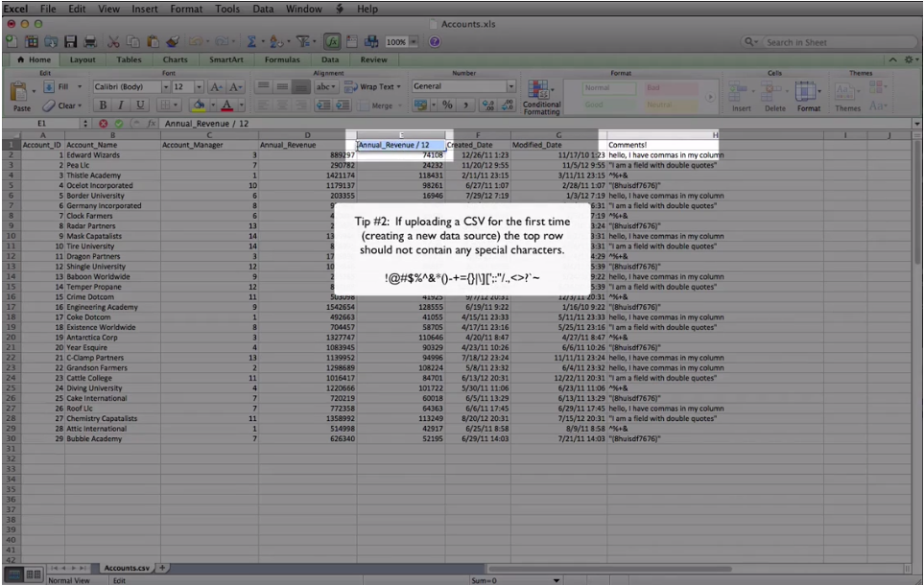The image size is (924, 585).
Task: Toggle Italic formatting
Action: click(122, 105)
